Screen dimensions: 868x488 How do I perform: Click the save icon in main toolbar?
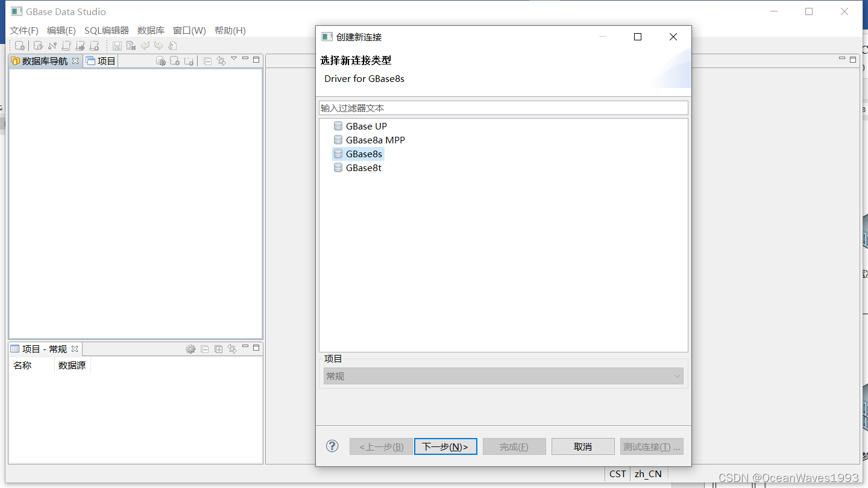click(117, 46)
